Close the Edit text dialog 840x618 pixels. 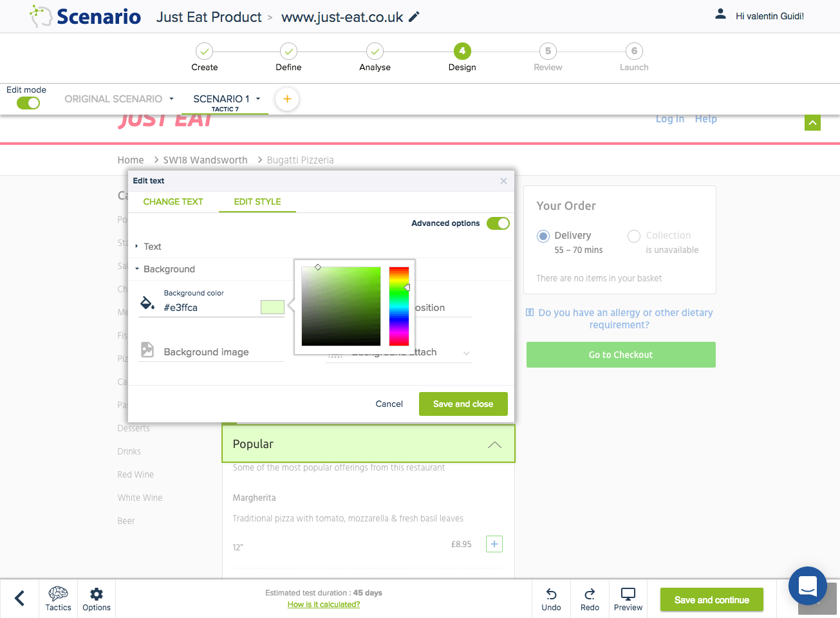[503, 181]
